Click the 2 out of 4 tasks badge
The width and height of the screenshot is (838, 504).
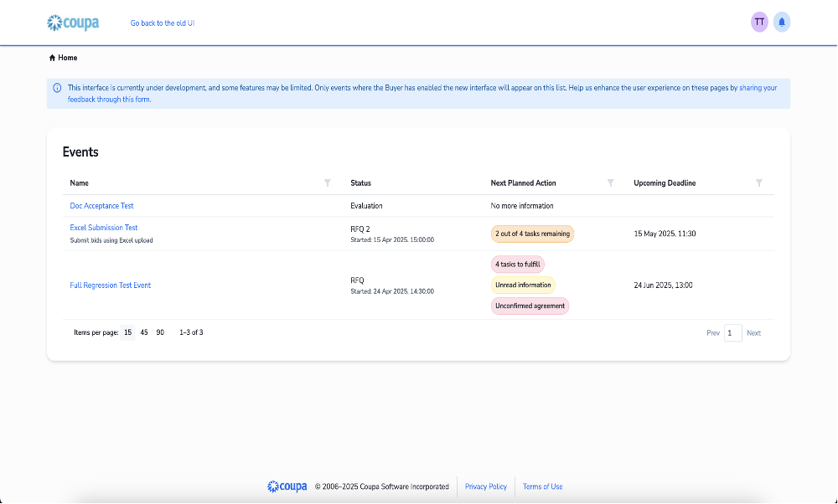pos(533,234)
